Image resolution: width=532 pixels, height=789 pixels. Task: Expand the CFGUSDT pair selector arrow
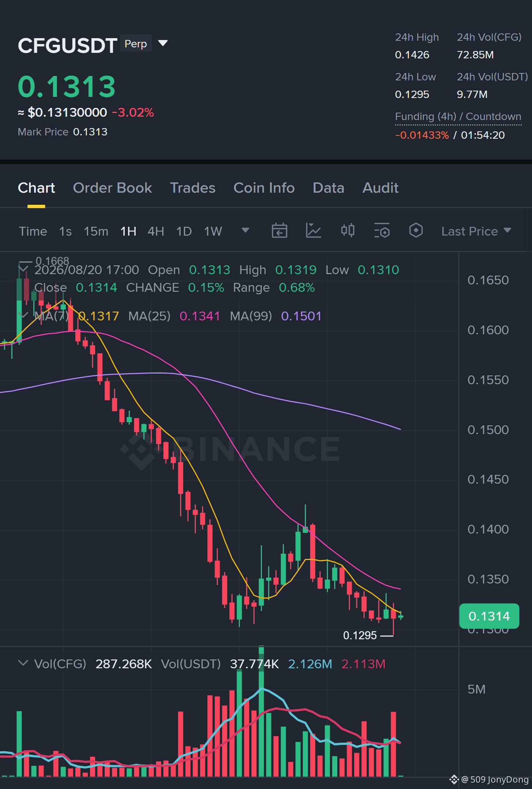point(163,43)
